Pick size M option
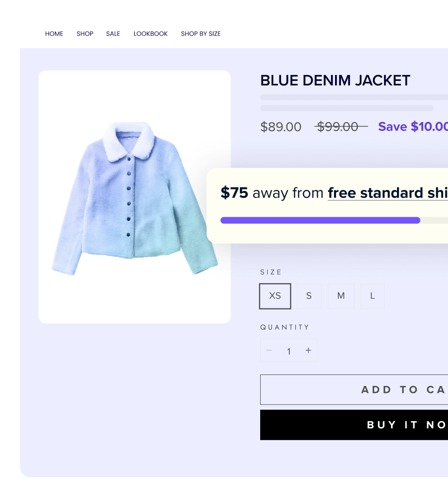448x496 pixels. pos(341,296)
